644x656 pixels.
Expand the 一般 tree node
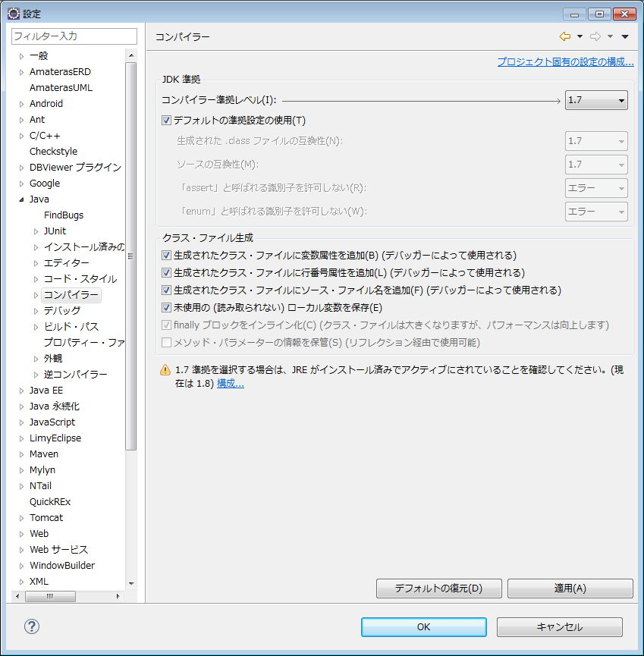pyautogui.click(x=22, y=56)
